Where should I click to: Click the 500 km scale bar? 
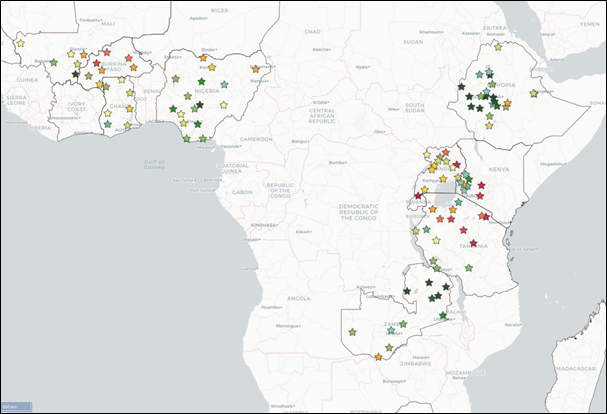tap(17, 405)
